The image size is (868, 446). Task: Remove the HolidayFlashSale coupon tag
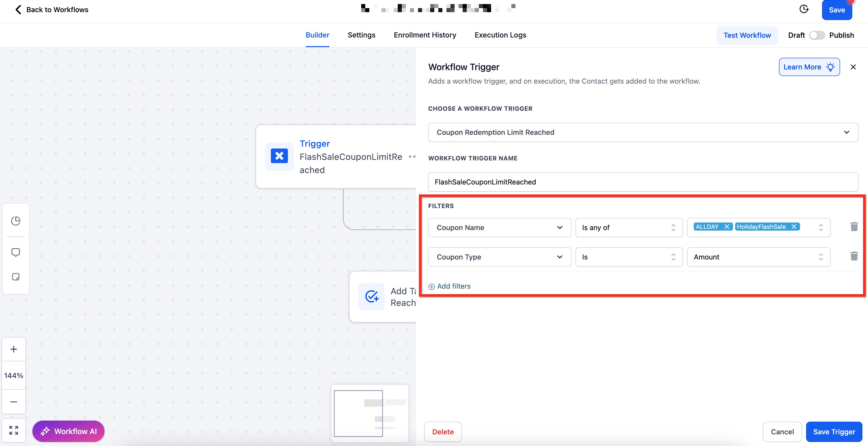click(794, 227)
